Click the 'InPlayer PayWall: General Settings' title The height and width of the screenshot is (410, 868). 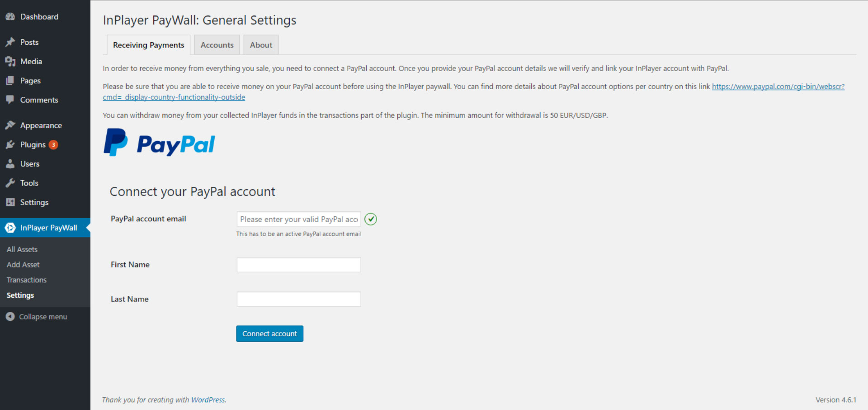[199, 20]
